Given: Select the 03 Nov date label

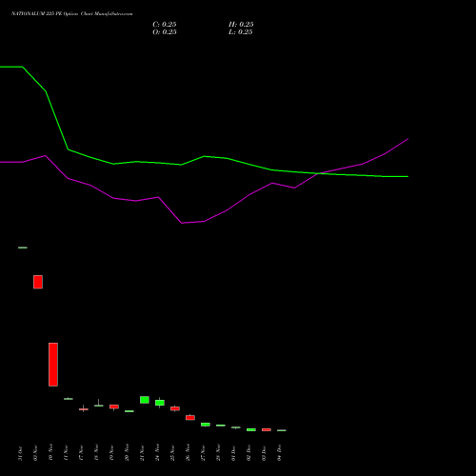Looking at the screenshot, I should pyautogui.click(x=35, y=453).
